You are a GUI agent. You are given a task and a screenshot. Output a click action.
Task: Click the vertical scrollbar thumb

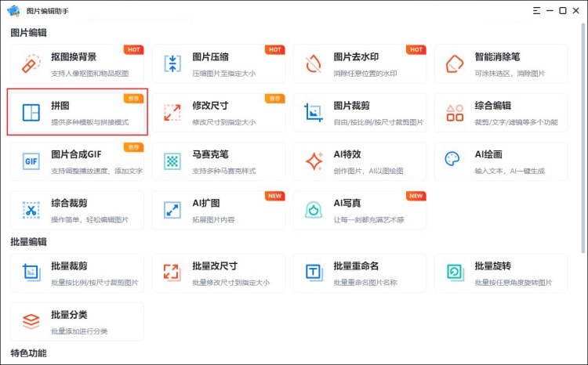point(583,137)
